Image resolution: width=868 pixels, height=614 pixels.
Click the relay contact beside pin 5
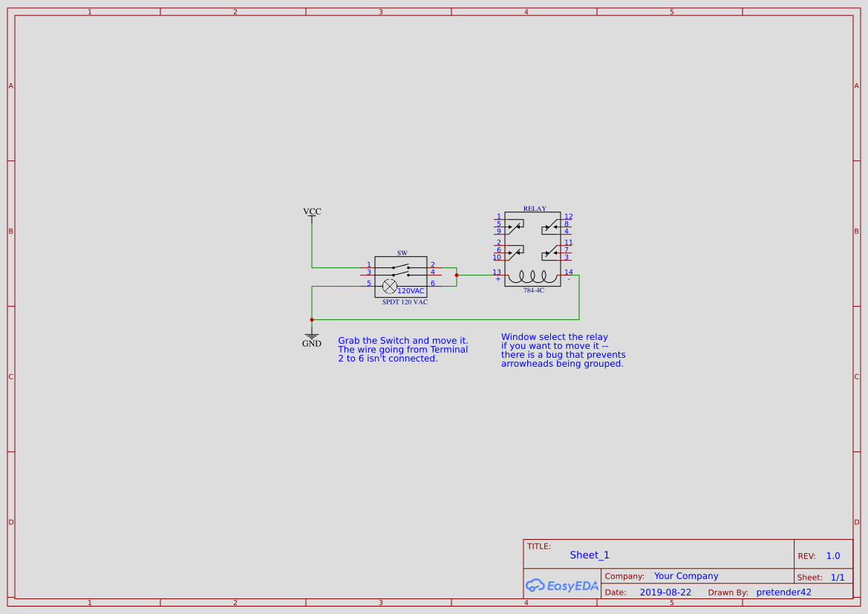[515, 226]
